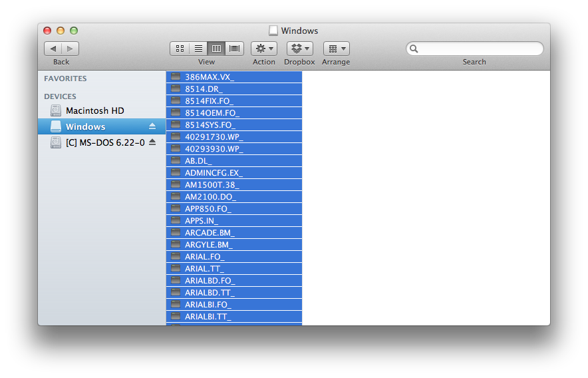Click the FAVORITES sidebar heading
Image resolution: width=588 pixels, height=378 pixels.
(65, 79)
